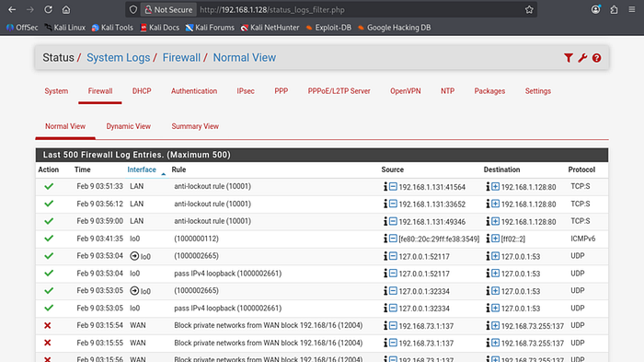Switch to Summary View
The height and width of the screenshot is (362, 644).
[x=195, y=126]
